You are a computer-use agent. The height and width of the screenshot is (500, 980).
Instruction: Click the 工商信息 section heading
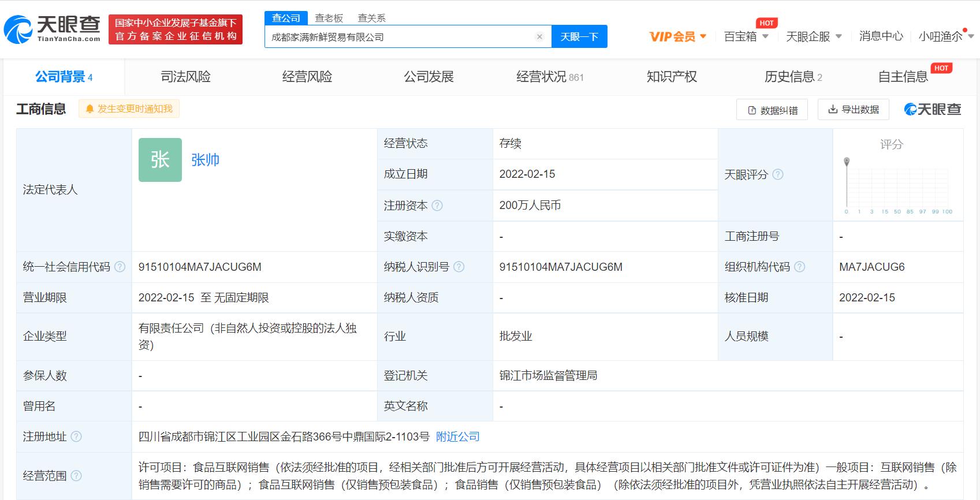click(x=41, y=109)
